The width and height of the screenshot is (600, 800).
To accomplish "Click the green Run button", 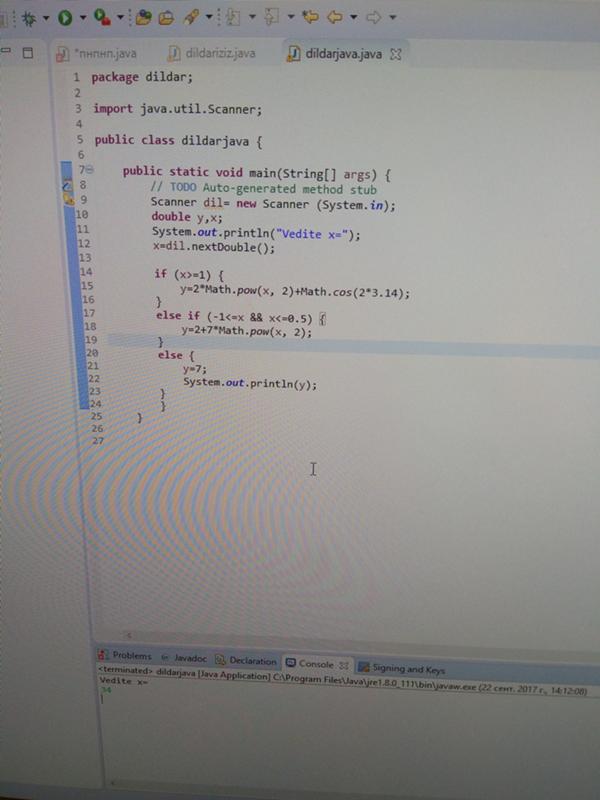I will 65,18.
